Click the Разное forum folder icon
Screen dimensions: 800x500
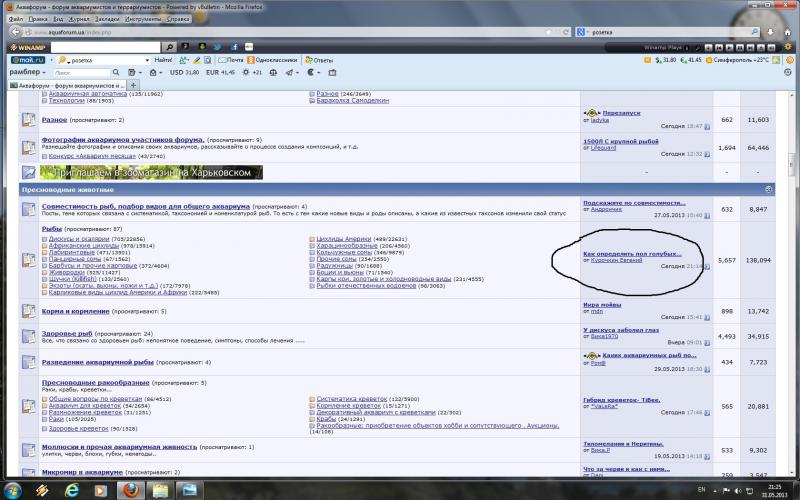point(30,120)
